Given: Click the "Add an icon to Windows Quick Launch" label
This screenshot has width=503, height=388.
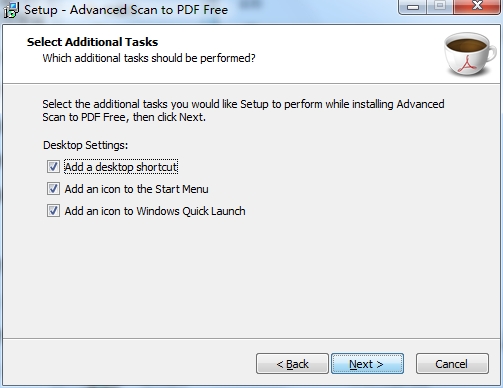Looking at the screenshot, I should (155, 211).
